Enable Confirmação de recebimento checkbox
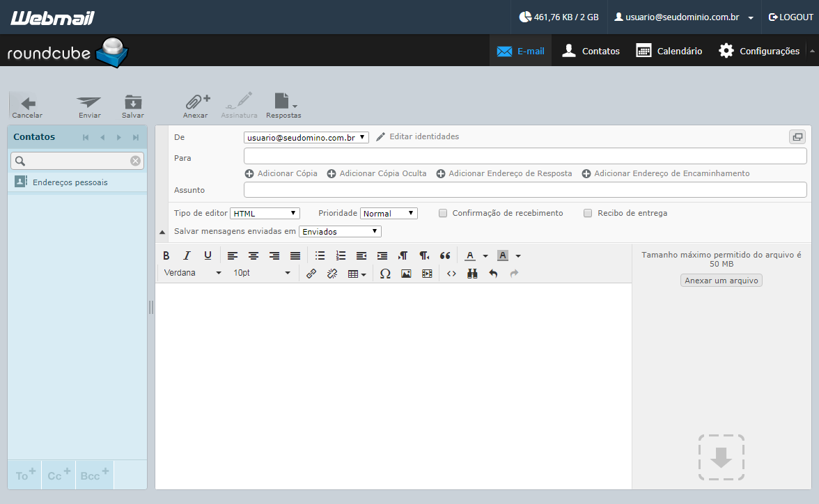This screenshot has height=504, width=819. [x=443, y=213]
